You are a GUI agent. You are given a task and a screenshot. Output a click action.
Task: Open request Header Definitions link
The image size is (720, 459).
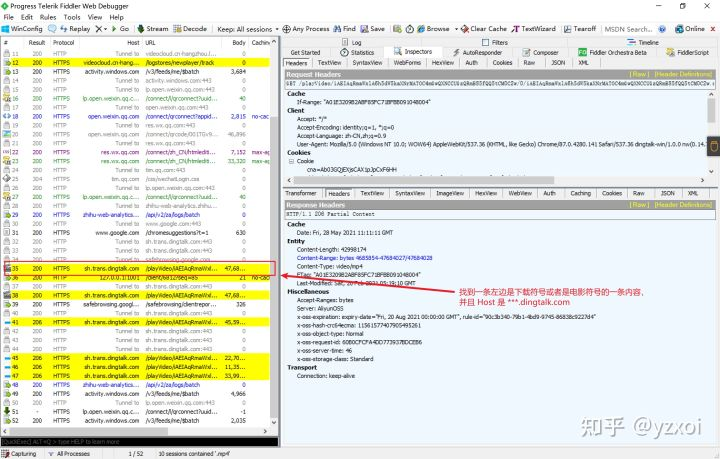pos(683,74)
